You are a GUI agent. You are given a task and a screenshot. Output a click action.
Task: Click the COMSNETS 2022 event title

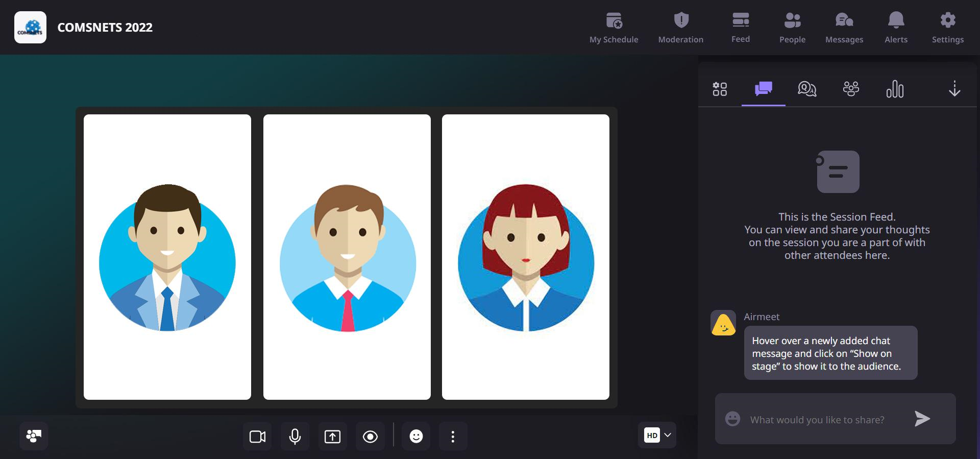pyautogui.click(x=105, y=28)
